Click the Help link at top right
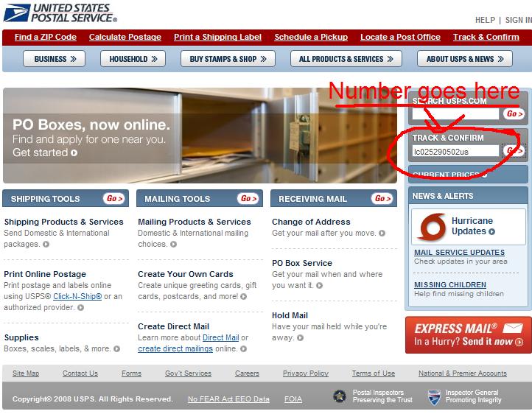Viewport: 532px width, 414px height. [485, 20]
